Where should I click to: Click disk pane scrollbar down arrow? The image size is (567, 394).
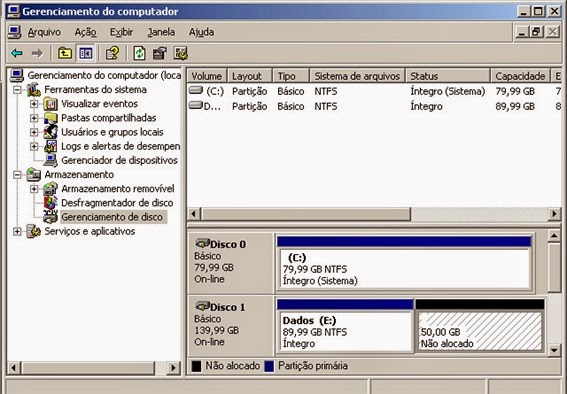point(554,350)
